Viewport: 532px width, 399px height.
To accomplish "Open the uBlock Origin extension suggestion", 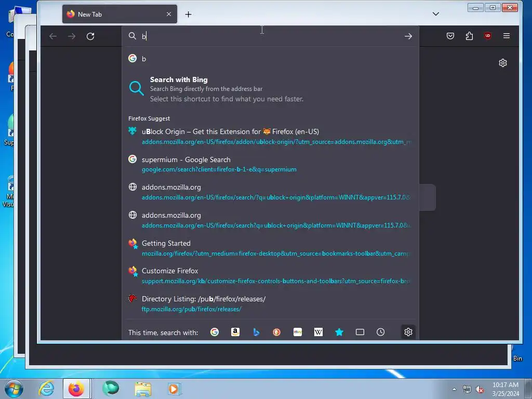I will click(270, 137).
